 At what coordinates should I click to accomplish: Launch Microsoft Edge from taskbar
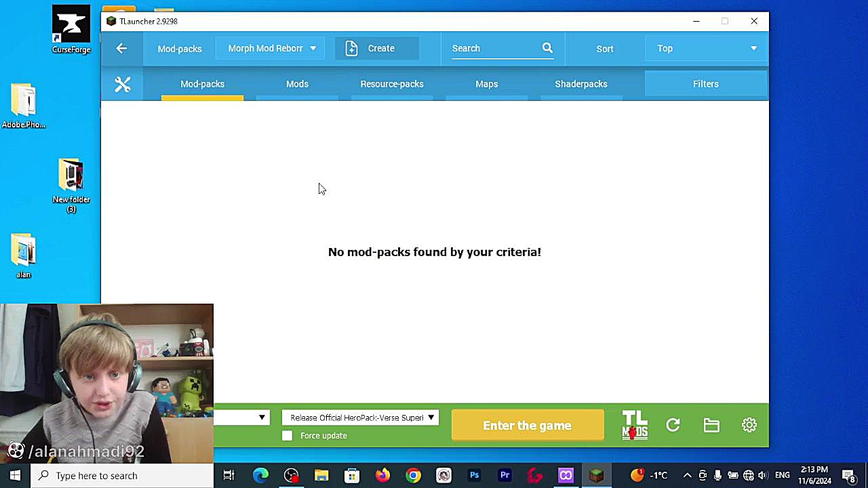pyautogui.click(x=260, y=475)
